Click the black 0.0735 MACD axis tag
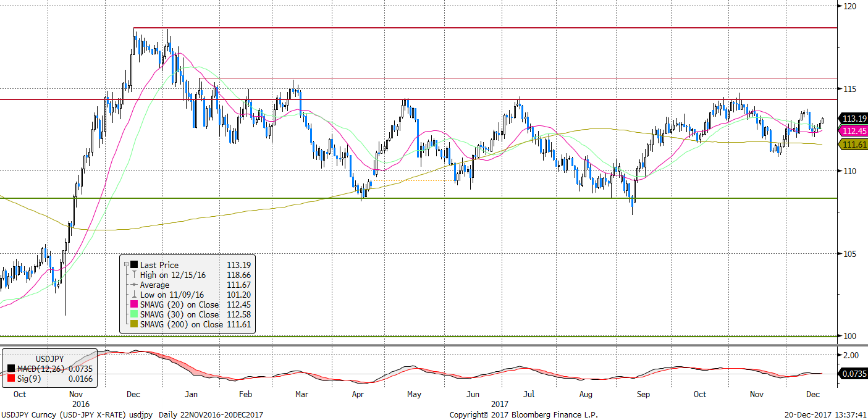868x420 pixels. click(x=853, y=374)
